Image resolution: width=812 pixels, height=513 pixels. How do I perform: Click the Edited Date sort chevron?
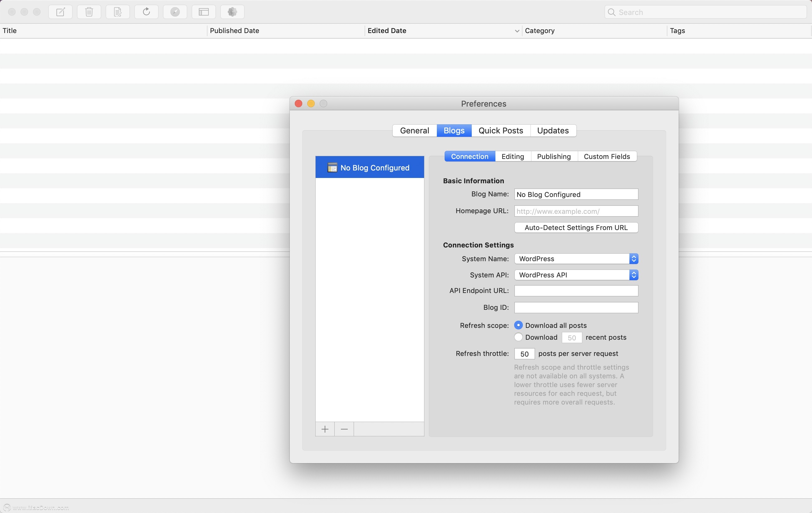[517, 31]
